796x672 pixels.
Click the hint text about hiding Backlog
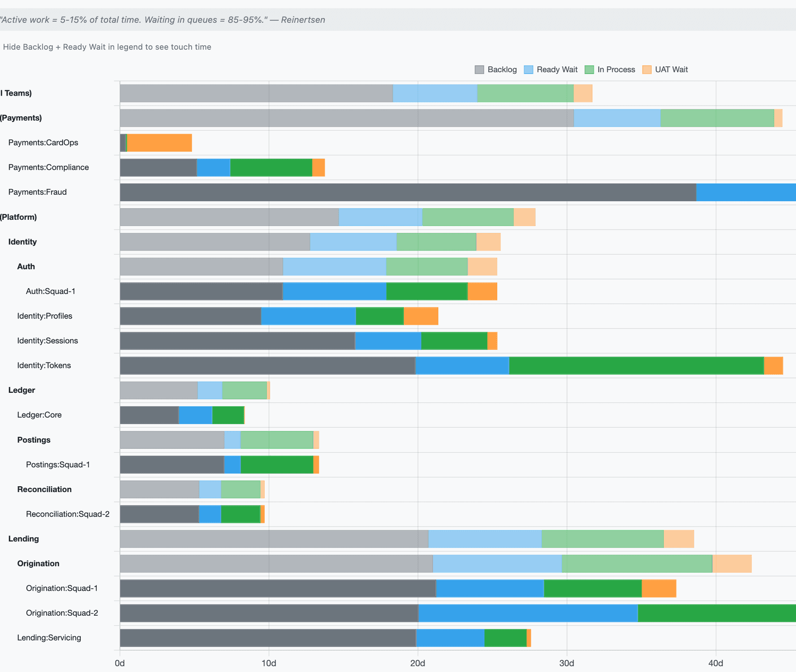coord(107,47)
